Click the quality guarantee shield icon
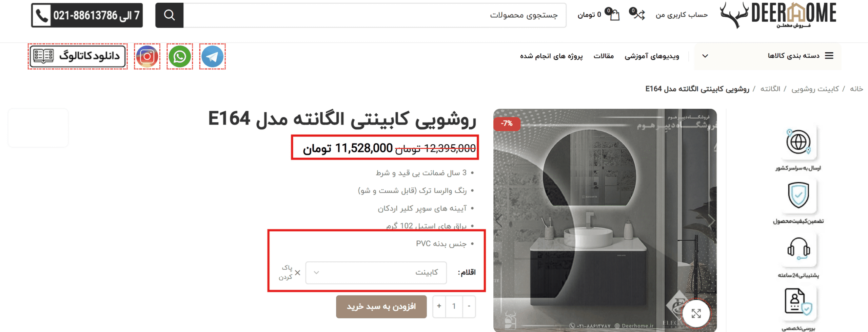This screenshot has height=332, width=868. (798, 196)
